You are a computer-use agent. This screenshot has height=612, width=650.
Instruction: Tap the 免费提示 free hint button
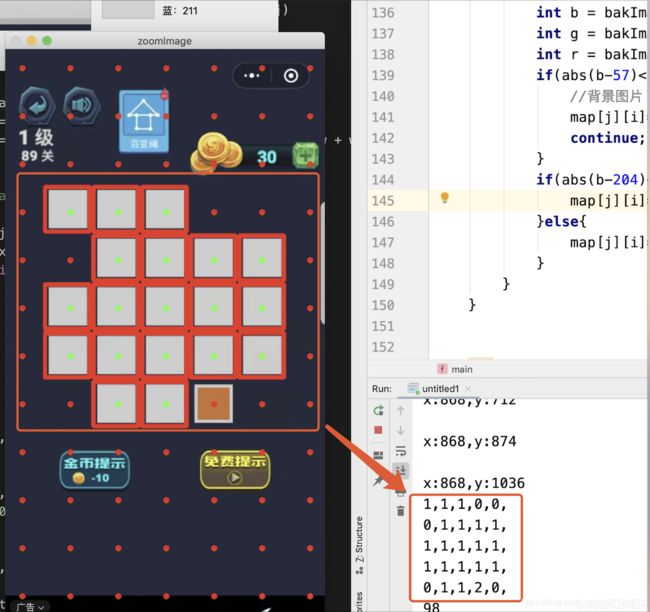pyautogui.click(x=235, y=469)
